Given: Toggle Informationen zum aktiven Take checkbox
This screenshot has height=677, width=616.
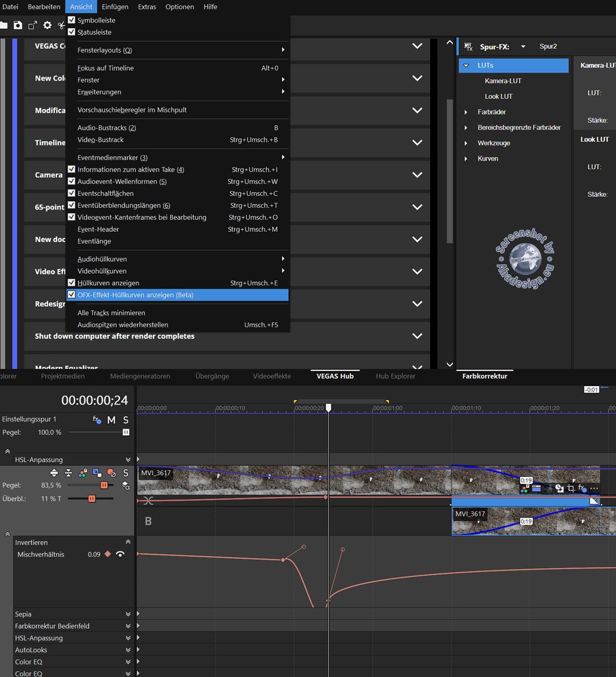Looking at the screenshot, I should [72, 170].
